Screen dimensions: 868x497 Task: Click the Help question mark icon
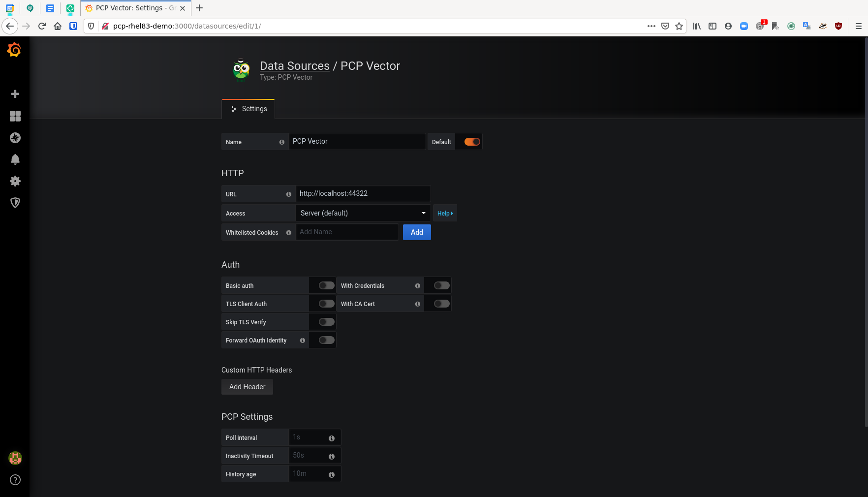click(15, 480)
